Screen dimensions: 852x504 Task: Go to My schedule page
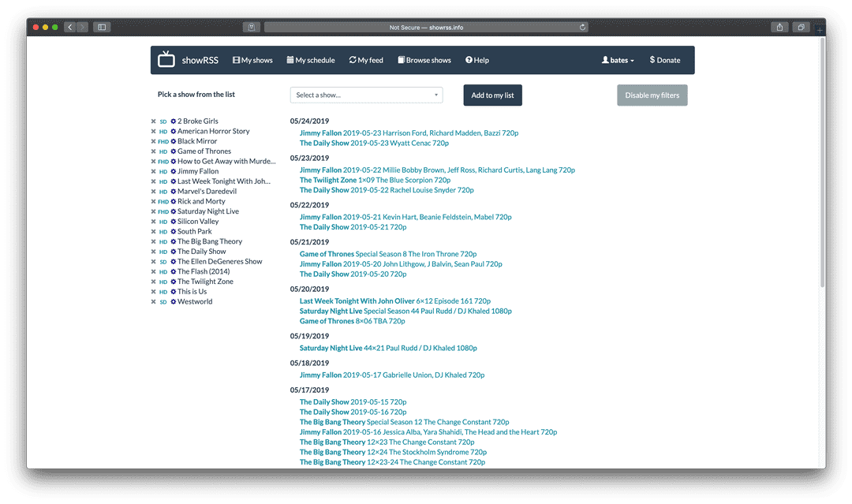(x=311, y=60)
